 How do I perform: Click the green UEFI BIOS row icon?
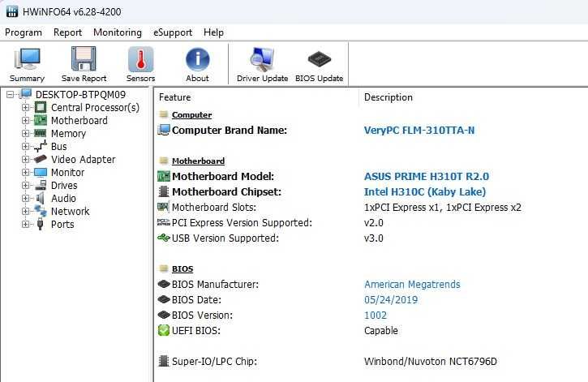pyautogui.click(x=164, y=330)
